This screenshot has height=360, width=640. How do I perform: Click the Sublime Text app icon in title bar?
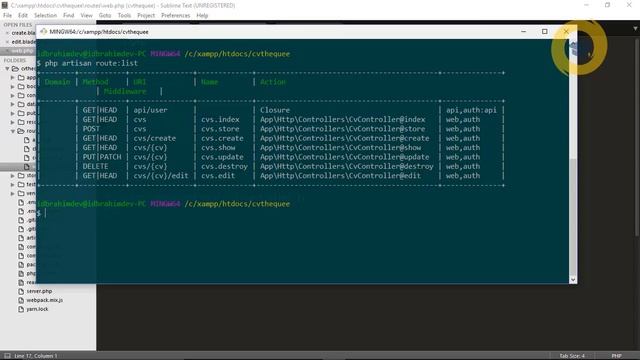click(x=5, y=5)
